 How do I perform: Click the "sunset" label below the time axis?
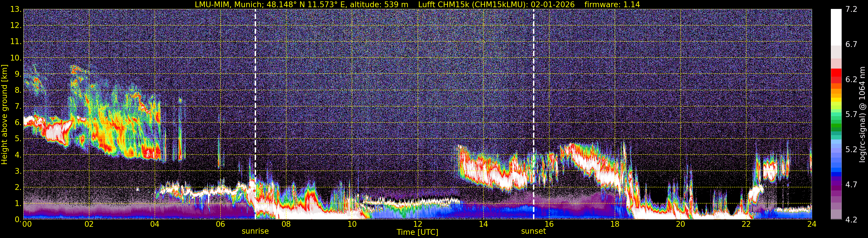[534, 231]
